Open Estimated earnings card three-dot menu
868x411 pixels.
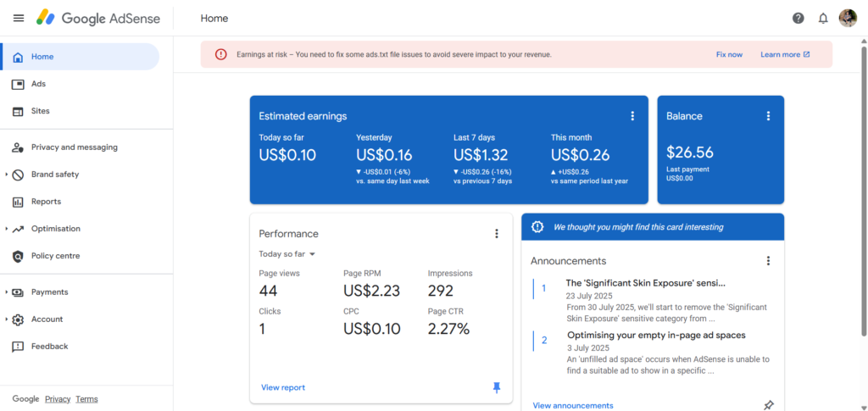click(632, 116)
